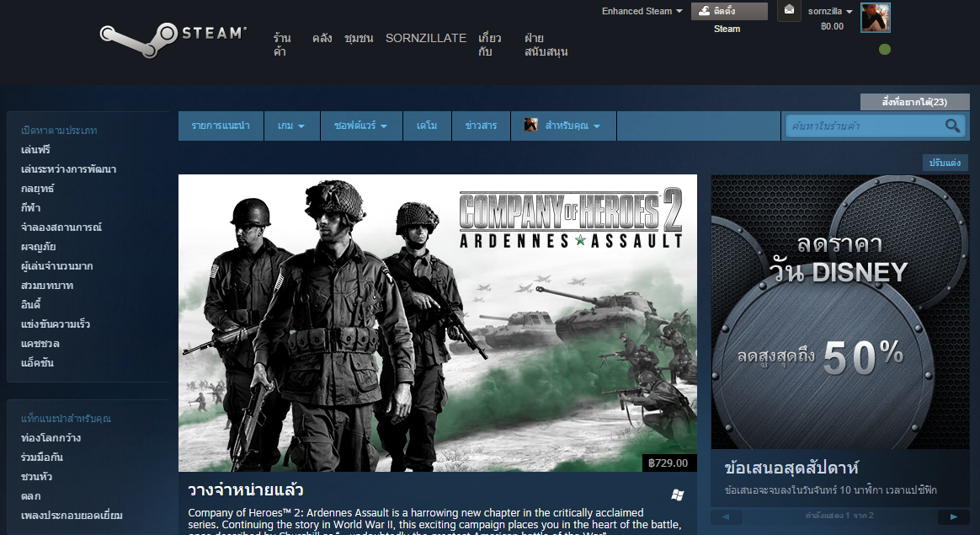Click the ติดตั้ง Steam install button
This screenshot has width=980, height=535.
coord(729,11)
